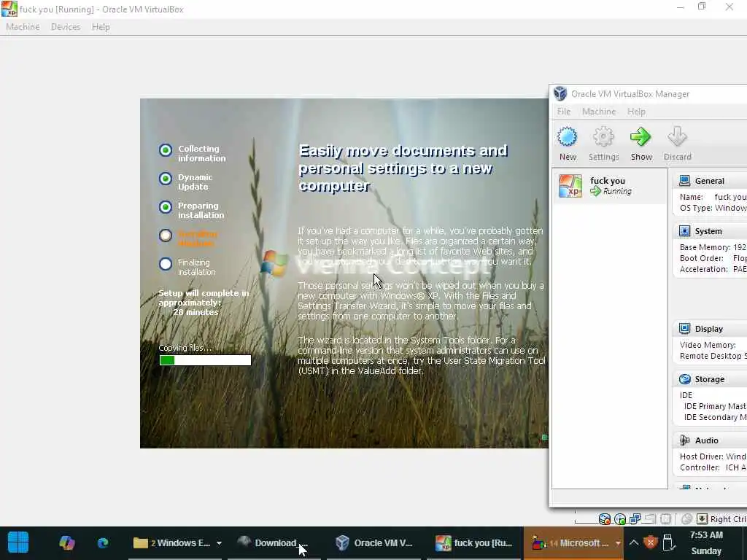Click the General section monitor icon
This screenshot has width=747, height=560.
click(x=684, y=181)
